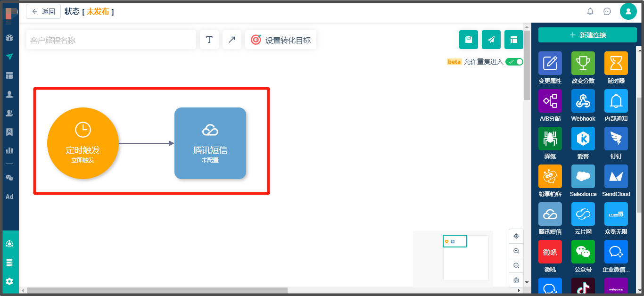Select the 公众号 WeChat connector
Image resolution: width=644 pixels, height=296 pixels.
pos(583,252)
